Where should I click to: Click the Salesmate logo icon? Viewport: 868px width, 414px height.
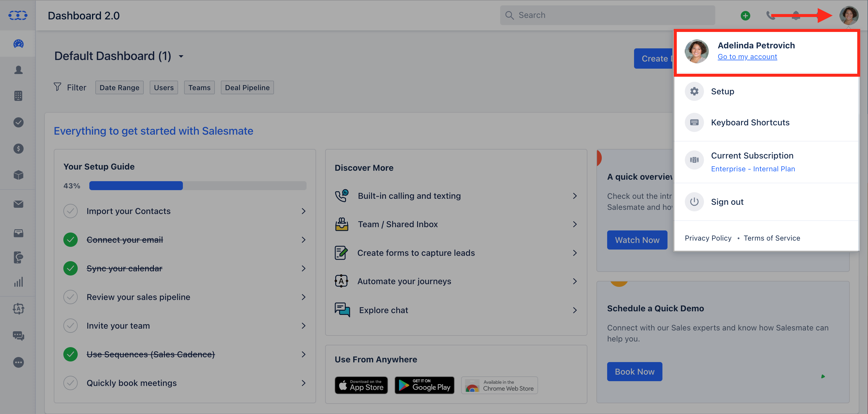(18, 16)
